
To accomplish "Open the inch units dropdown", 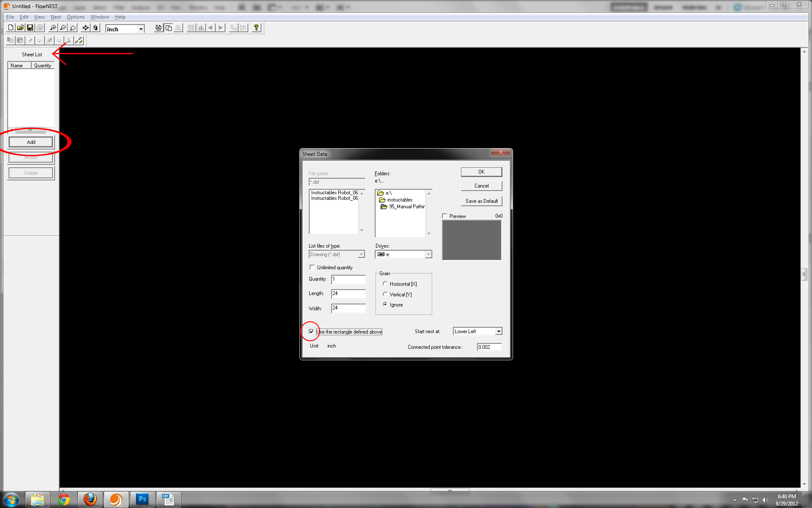I will coord(141,29).
